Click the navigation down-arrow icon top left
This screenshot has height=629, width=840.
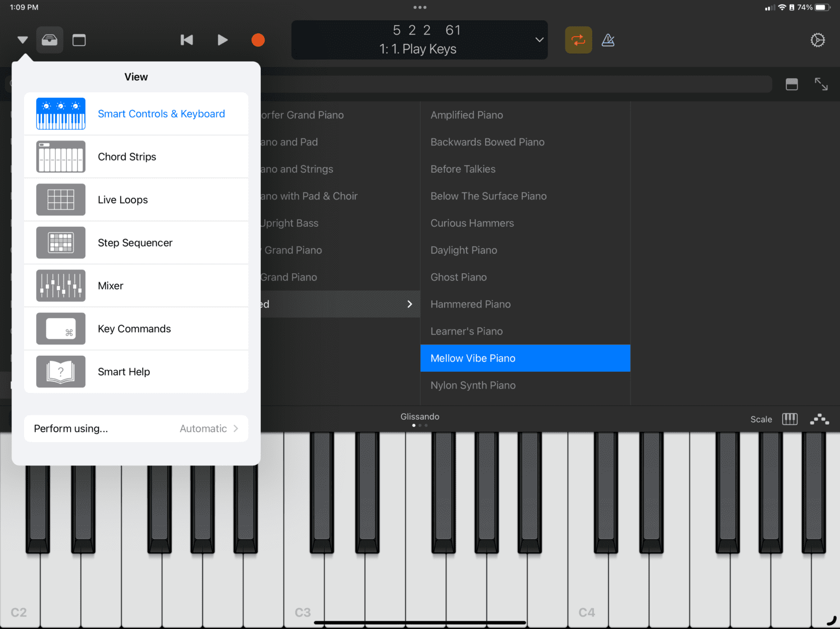[22, 40]
